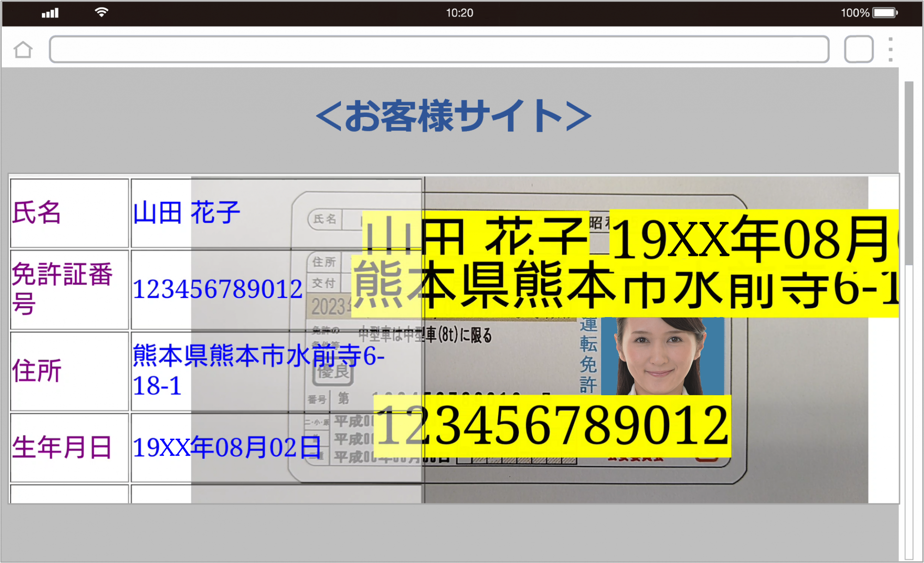The width and height of the screenshot is (924, 563).
Task: Tap 中型車は中型車(8t)に限る condition text
Action: point(425,335)
